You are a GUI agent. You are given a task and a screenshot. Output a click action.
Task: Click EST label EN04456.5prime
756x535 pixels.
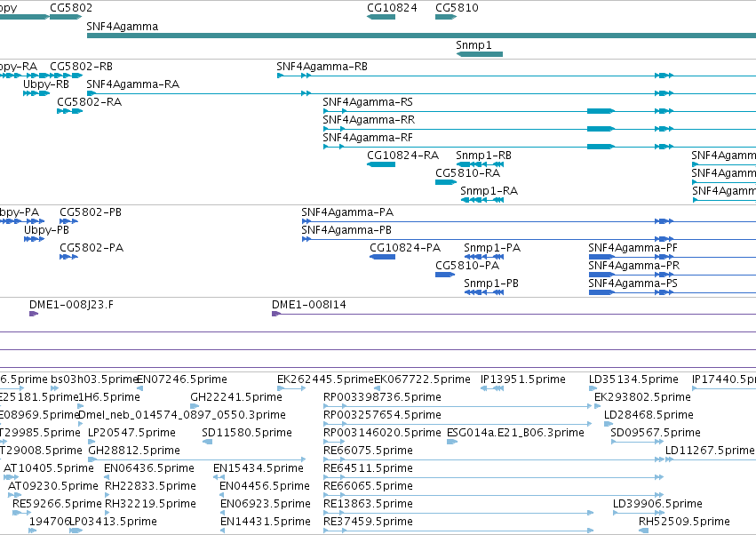click(x=265, y=486)
